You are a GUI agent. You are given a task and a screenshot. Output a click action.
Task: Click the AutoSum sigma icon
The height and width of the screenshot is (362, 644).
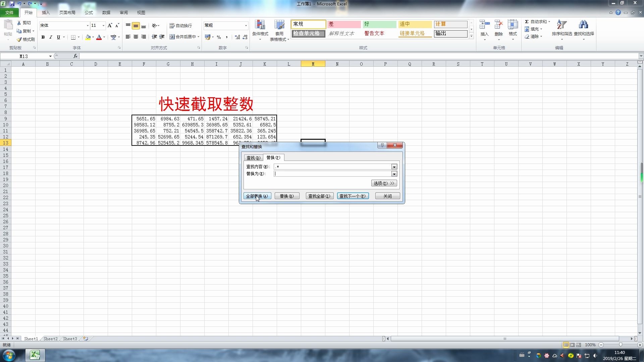527,22
